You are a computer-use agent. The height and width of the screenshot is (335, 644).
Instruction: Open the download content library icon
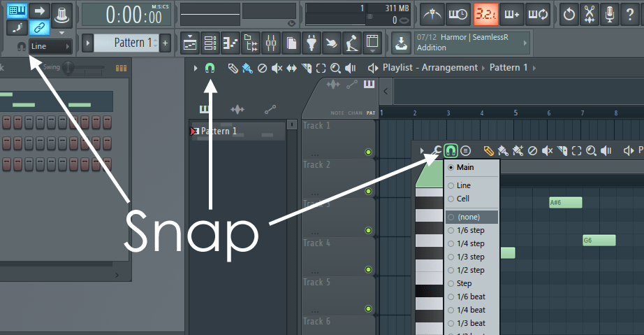[401, 43]
